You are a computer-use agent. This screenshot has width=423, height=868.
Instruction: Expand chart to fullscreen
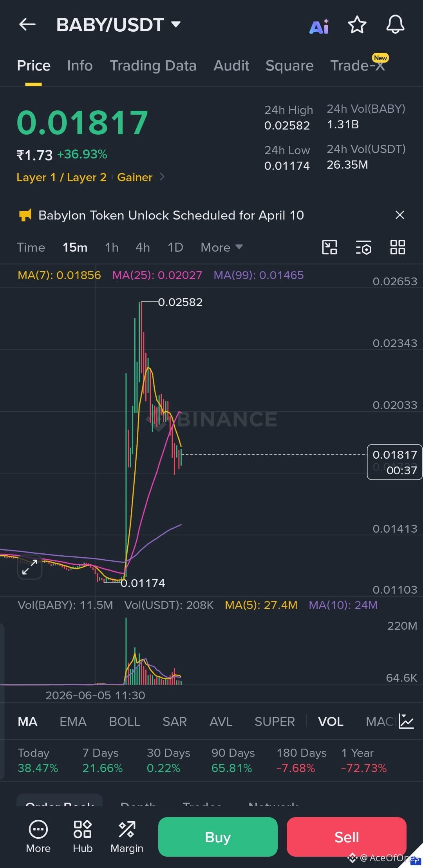[30, 567]
